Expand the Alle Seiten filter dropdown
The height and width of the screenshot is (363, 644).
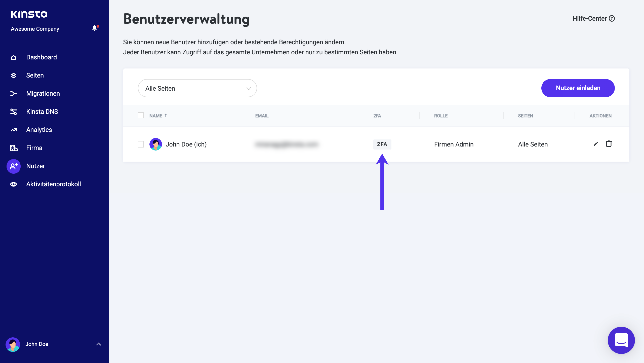(198, 88)
